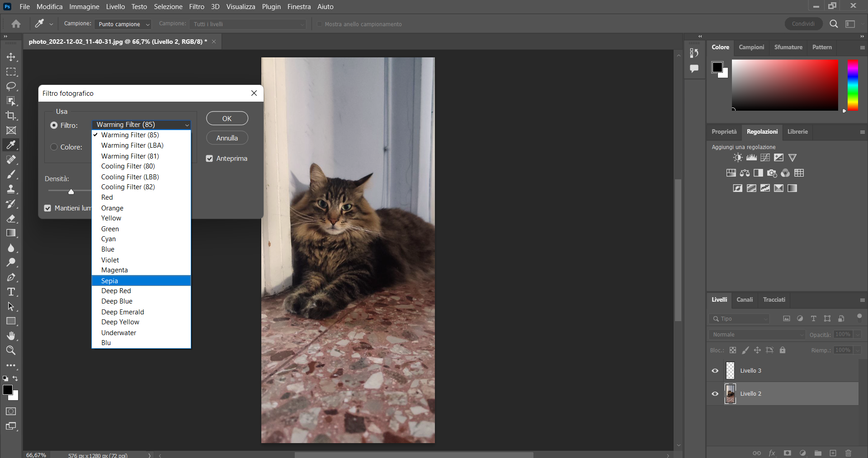This screenshot has height=458, width=868.
Task: Choose Sepia from the filter list
Action: pos(109,281)
